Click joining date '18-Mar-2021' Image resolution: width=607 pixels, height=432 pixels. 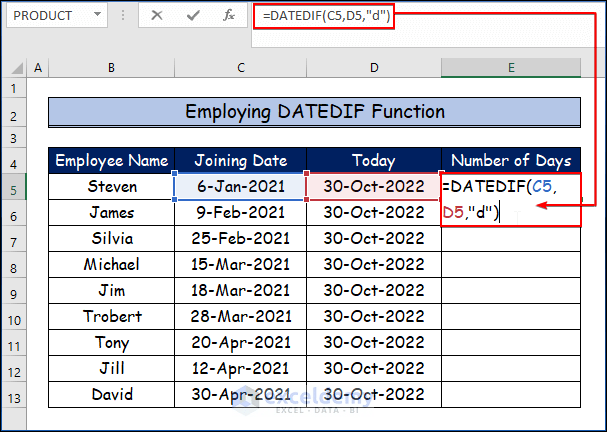240,290
